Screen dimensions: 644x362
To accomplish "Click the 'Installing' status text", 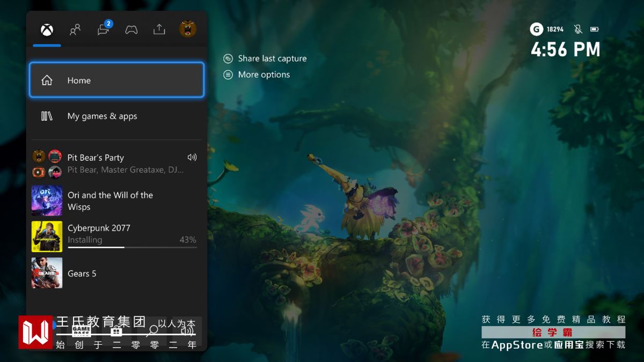I will point(85,240).
